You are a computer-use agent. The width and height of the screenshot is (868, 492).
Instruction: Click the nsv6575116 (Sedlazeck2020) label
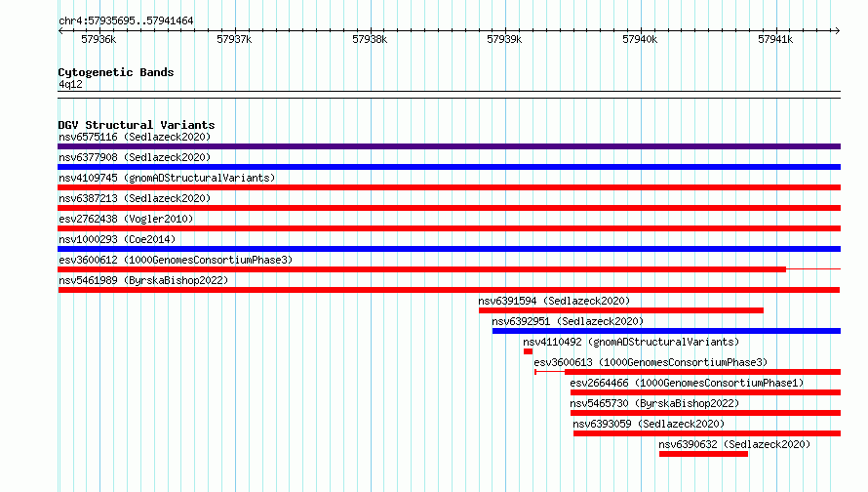(135, 137)
